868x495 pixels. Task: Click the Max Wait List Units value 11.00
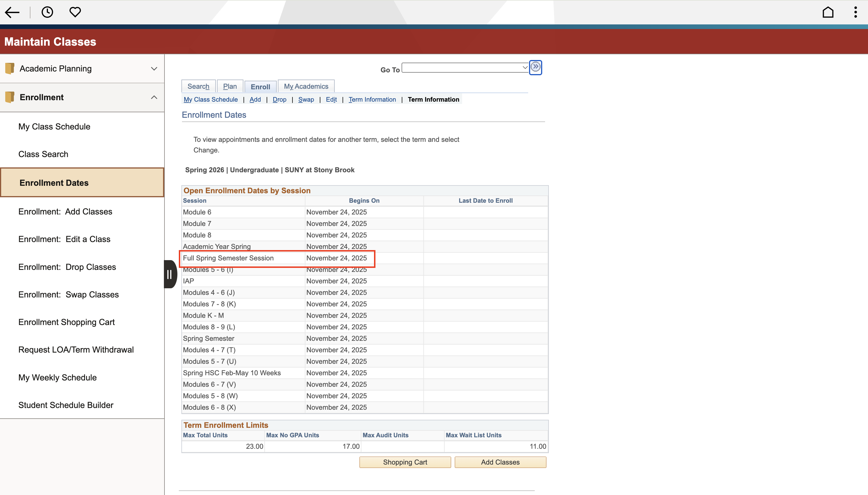(x=538, y=447)
